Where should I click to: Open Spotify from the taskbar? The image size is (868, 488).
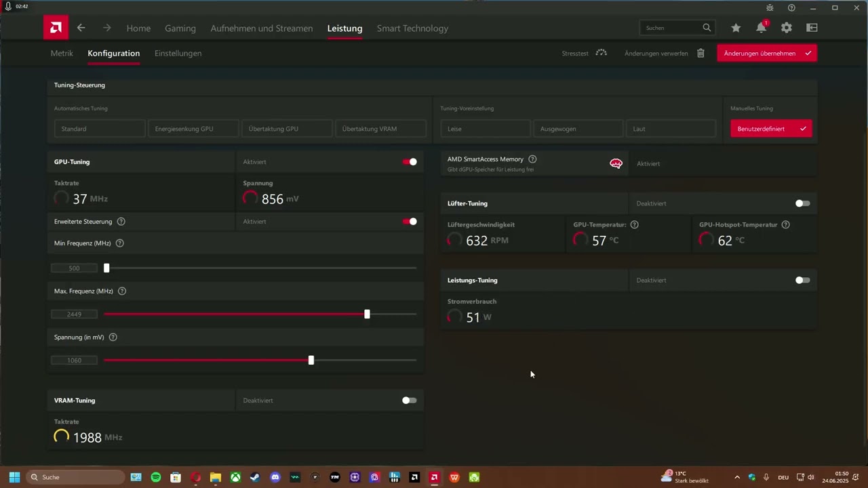155,477
